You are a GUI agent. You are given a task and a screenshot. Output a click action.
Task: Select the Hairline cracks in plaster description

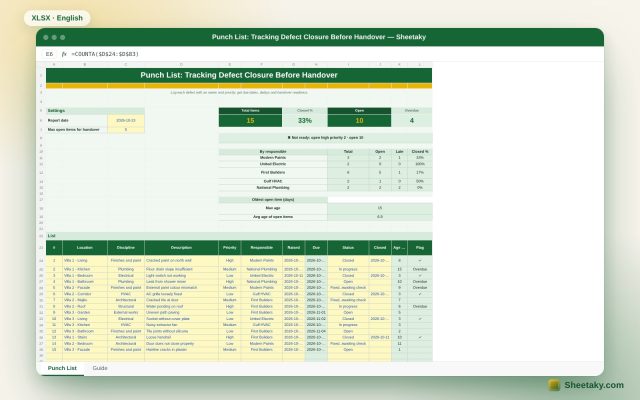click(181, 350)
